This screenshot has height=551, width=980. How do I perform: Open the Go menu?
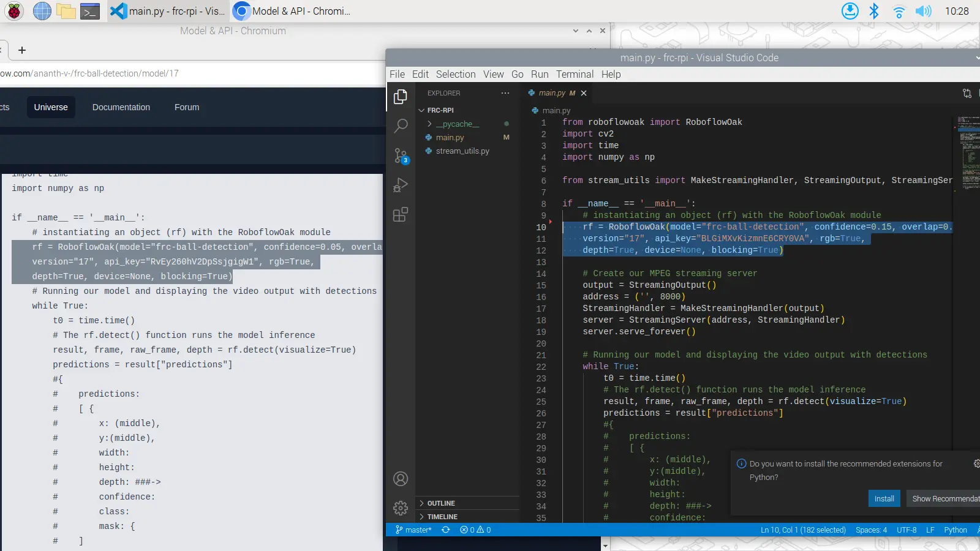(518, 74)
